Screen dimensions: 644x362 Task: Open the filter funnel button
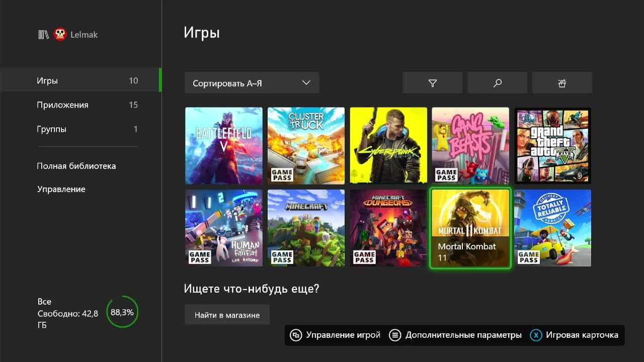(432, 83)
